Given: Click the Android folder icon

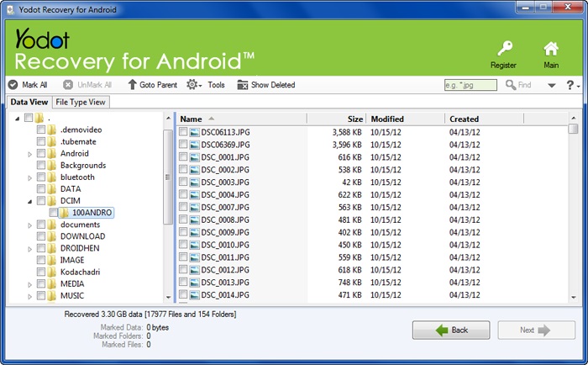Looking at the screenshot, I should coord(52,154).
